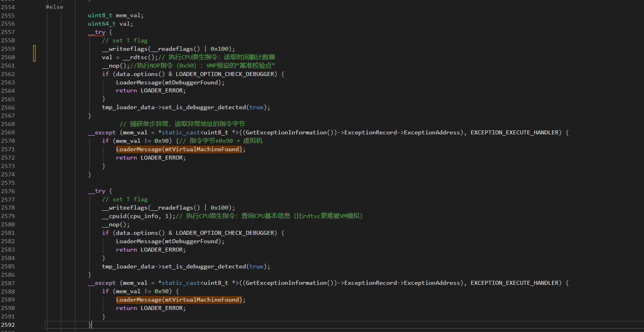This screenshot has height=332, width=644.
Task: Click the yellow change marker beside line 2560
Action: click(34, 54)
